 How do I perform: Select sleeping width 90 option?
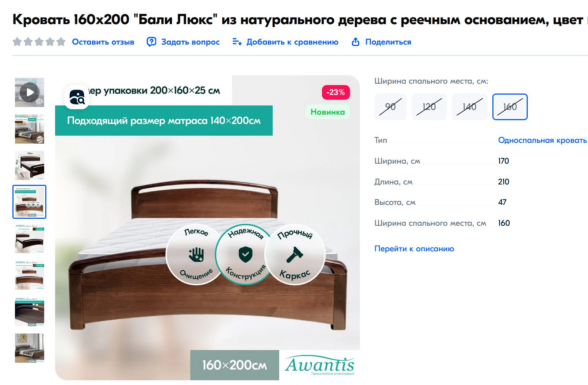pyautogui.click(x=391, y=107)
